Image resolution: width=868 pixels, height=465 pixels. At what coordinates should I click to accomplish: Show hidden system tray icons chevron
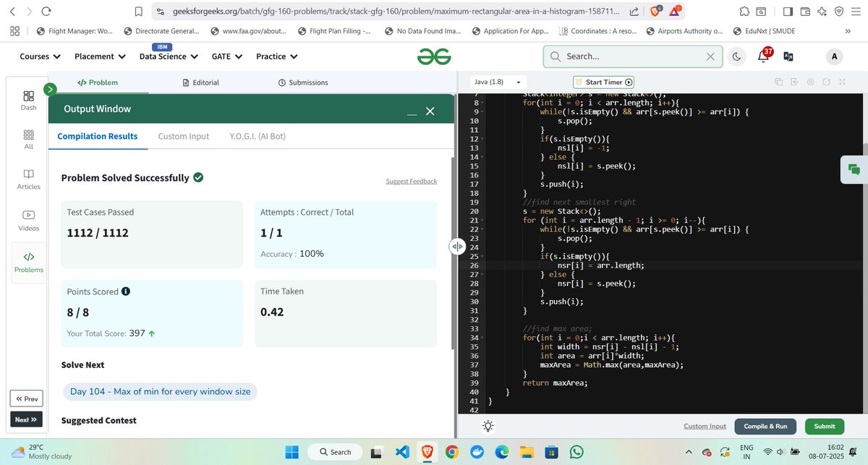point(689,452)
